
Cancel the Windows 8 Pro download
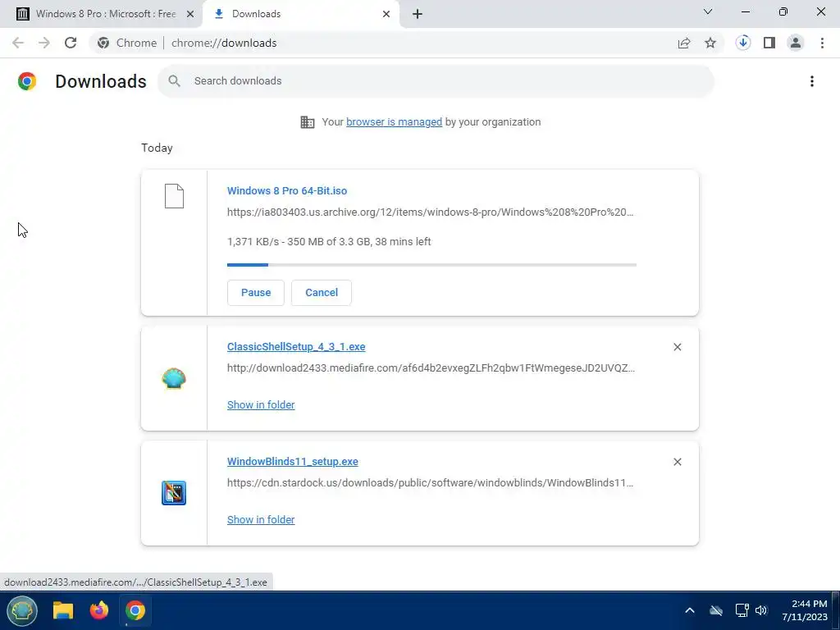[x=322, y=293]
